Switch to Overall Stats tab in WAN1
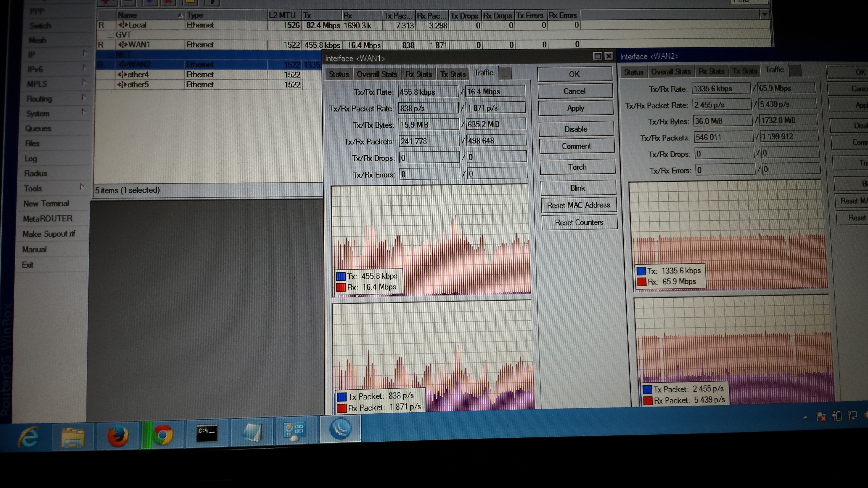 (x=377, y=74)
